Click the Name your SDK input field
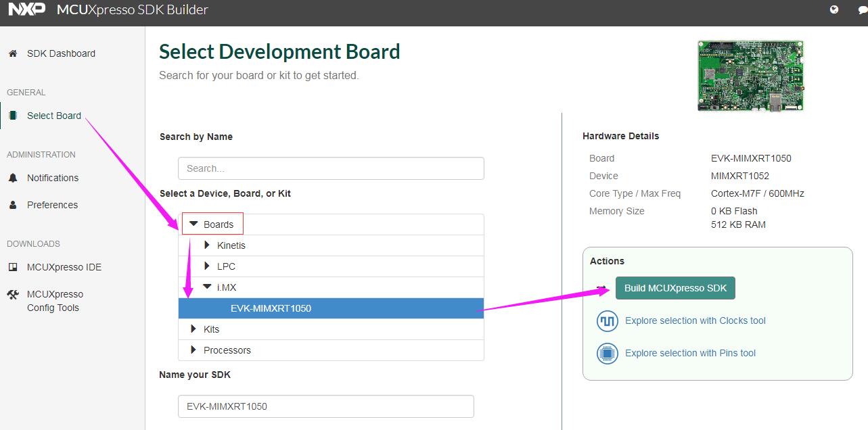Screen dimensions: 868x430 [326, 406]
